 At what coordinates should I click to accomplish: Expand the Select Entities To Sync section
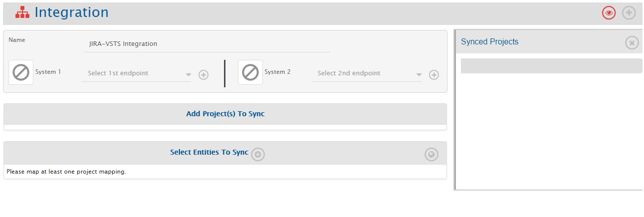tap(209, 152)
